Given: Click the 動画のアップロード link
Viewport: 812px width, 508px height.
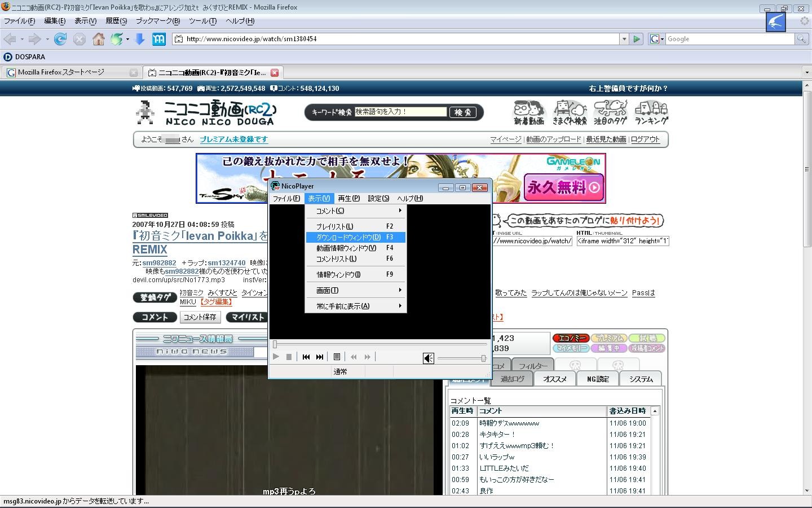Looking at the screenshot, I should point(553,139).
